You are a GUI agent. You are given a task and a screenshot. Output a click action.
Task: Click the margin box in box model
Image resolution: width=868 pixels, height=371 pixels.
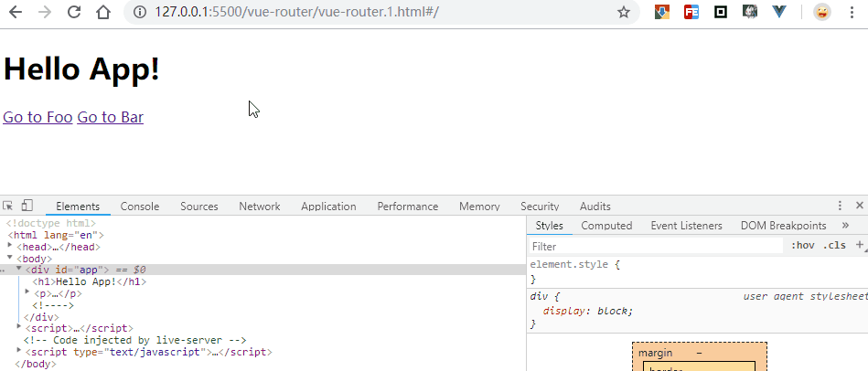[700, 353]
